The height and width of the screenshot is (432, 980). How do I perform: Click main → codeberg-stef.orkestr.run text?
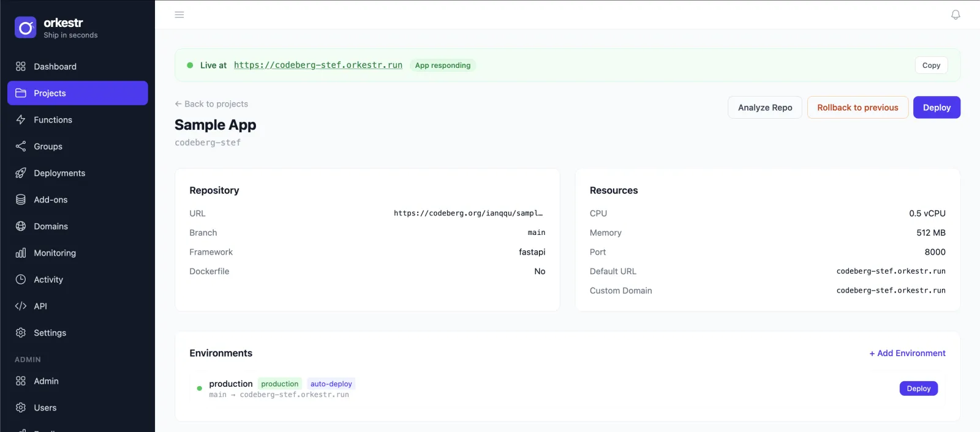(279, 395)
